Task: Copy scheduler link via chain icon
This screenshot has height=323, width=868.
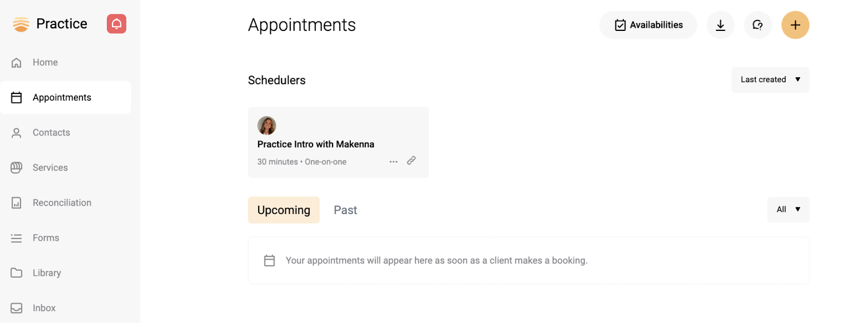Action: coord(411,161)
